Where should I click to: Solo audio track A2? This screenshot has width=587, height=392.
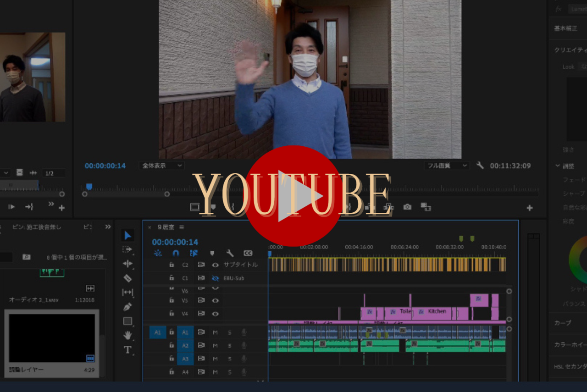coord(230,345)
